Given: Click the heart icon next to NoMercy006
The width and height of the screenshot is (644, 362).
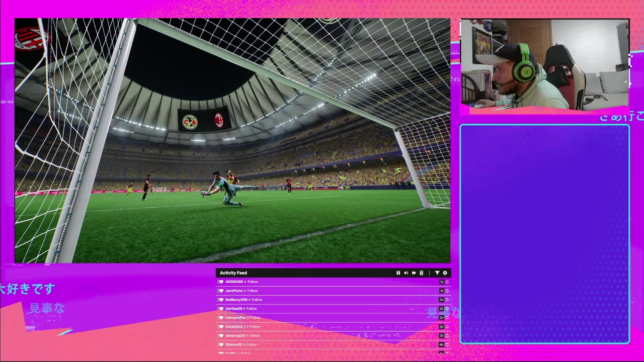Looking at the screenshot, I should click(x=221, y=300).
